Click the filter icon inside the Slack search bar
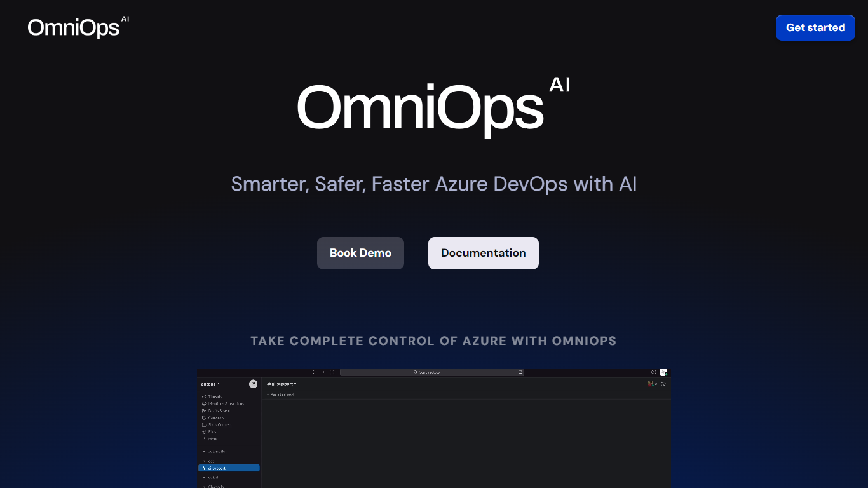The image size is (868, 488). 520,372
